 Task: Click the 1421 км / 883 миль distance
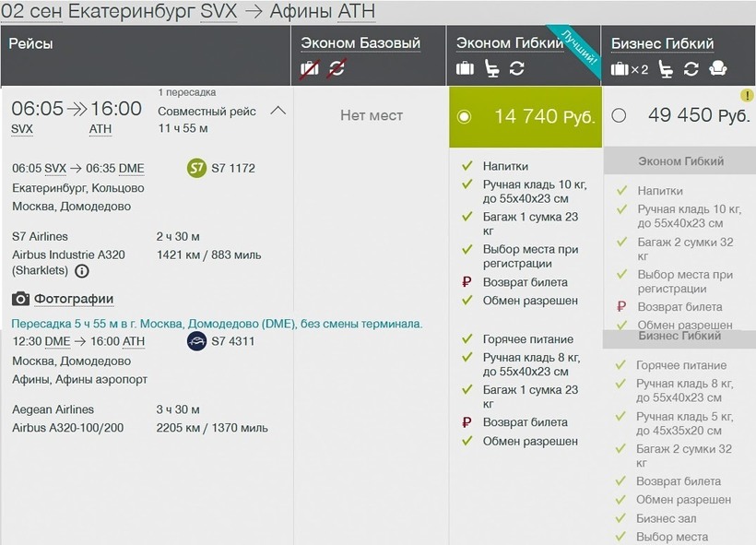pos(208,255)
